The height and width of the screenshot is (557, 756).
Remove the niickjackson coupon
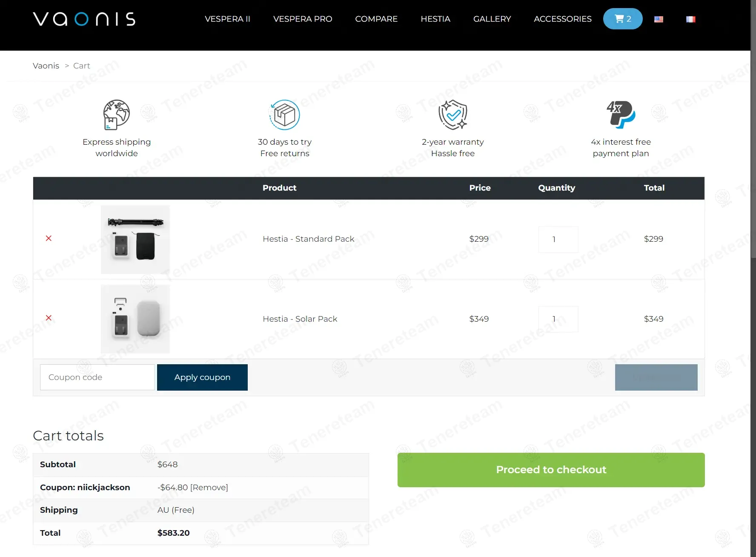pos(209,487)
